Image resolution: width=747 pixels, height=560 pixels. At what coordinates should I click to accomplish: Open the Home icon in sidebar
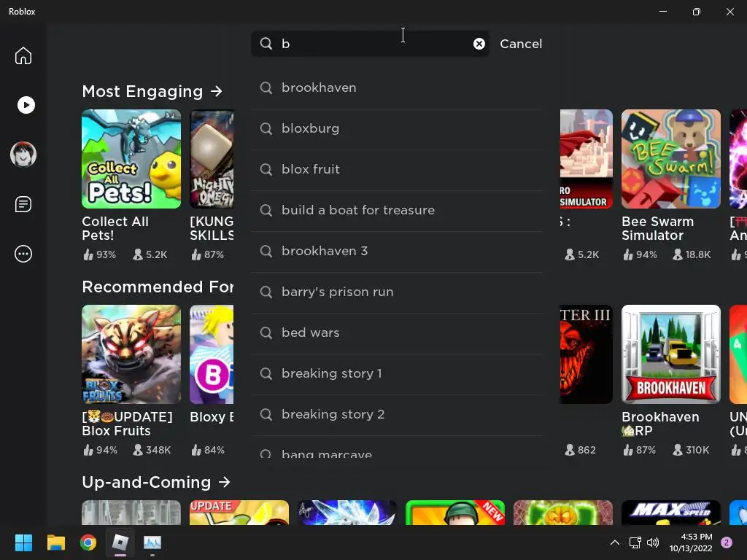(23, 55)
